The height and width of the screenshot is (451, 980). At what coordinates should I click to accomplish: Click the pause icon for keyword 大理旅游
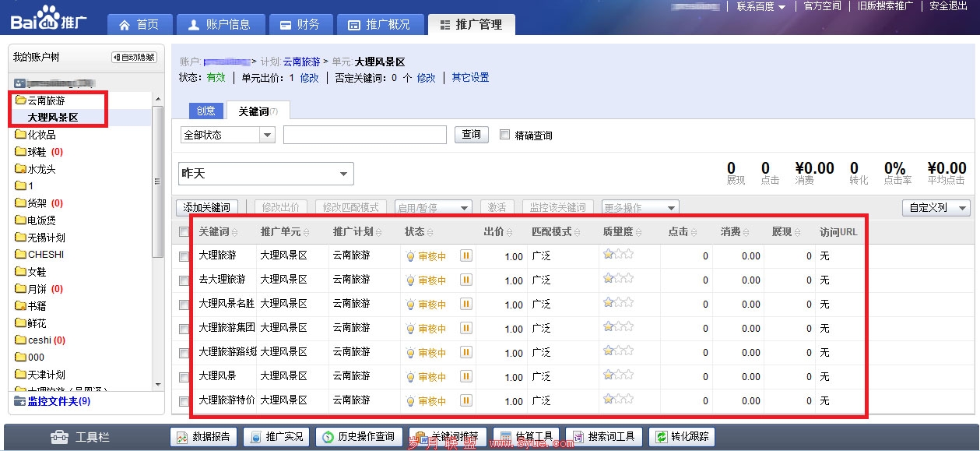pos(466,255)
